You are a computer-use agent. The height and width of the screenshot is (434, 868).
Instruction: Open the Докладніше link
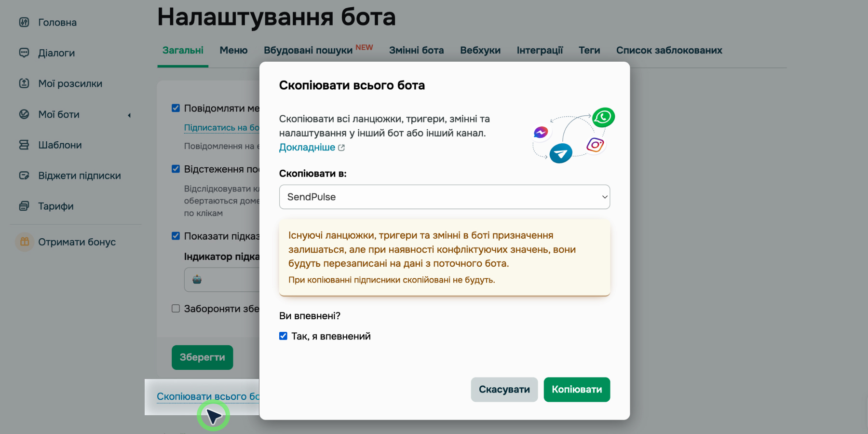pyautogui.click(x=307, y=147)
